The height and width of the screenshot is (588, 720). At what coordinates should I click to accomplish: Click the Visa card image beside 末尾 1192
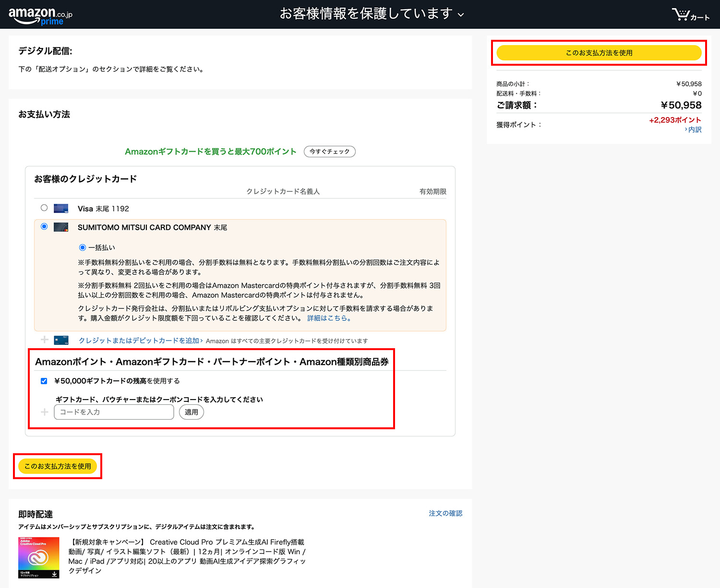click(61, 208)
